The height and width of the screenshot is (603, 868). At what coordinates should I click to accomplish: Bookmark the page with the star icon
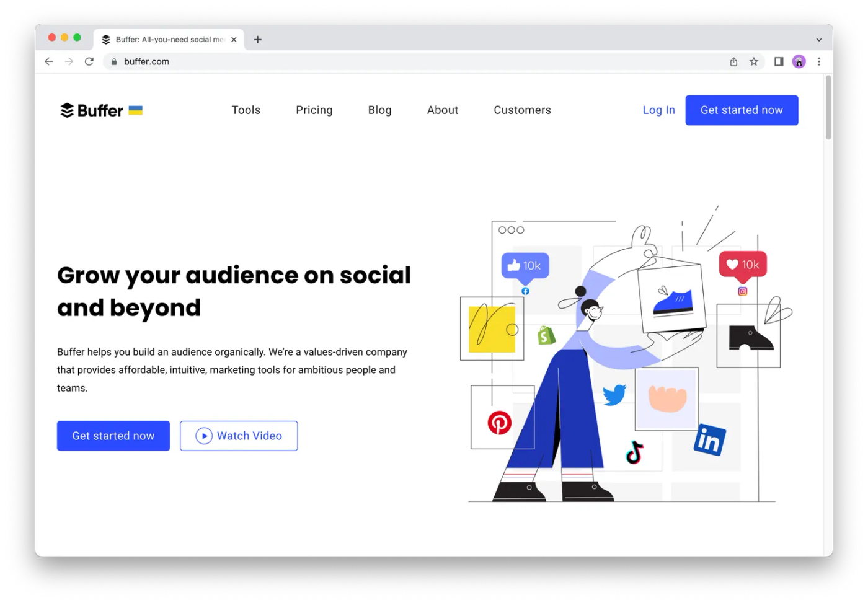pos(753,61)
